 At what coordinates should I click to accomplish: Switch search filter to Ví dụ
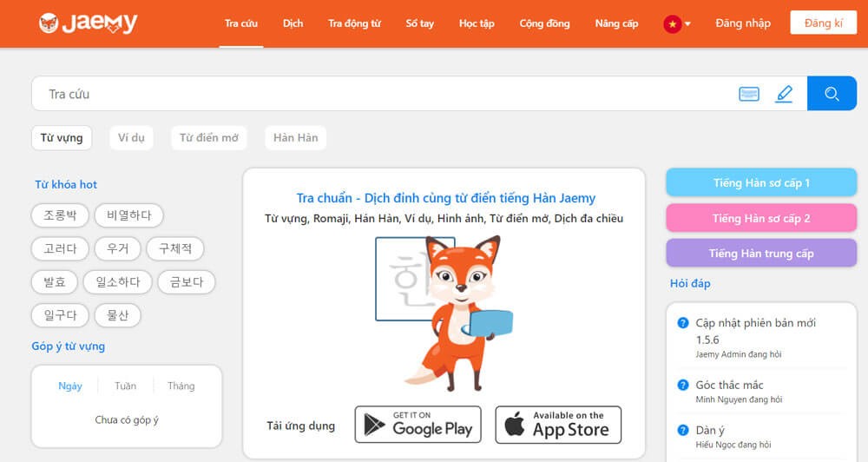[131, 138]
